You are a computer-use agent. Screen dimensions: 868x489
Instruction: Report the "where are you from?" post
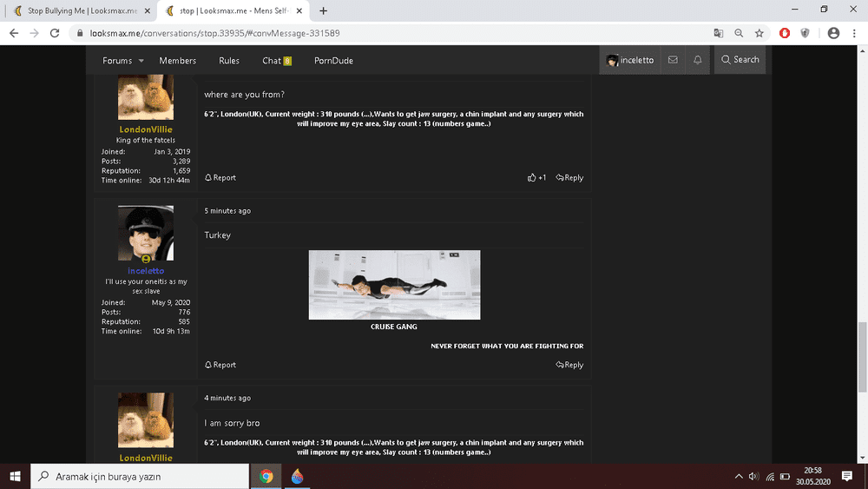pyautogui.click(x=220, y=177)
